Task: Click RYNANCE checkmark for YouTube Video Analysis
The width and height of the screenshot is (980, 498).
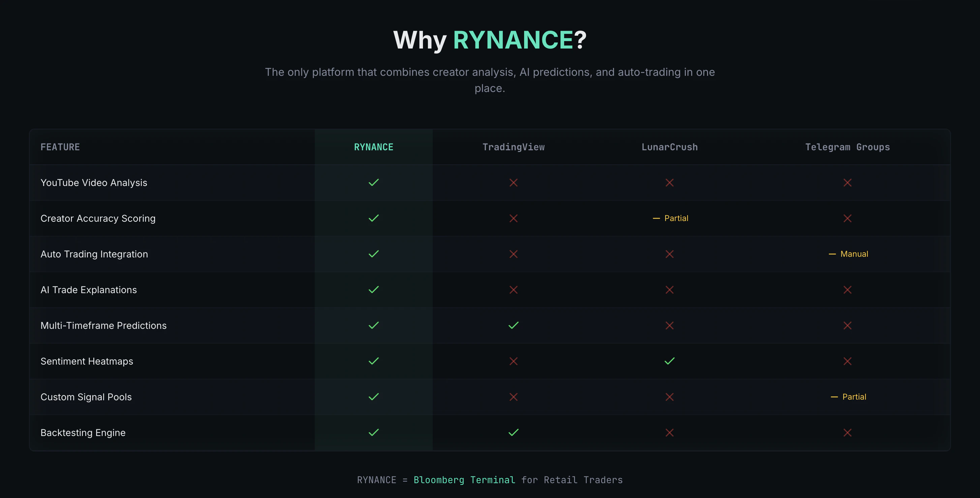Action: pos(374,183)
